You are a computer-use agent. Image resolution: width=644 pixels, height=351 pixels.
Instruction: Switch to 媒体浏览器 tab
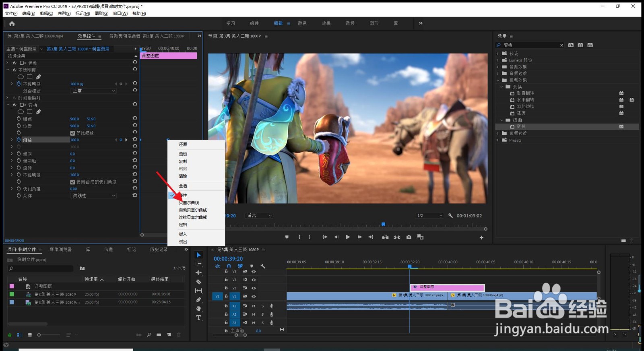61,250
